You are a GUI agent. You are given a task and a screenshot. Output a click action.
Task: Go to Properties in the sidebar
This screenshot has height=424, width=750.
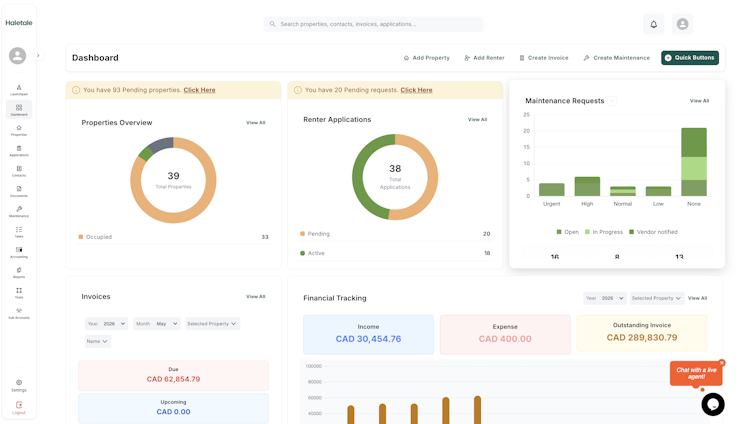point(19,130)
